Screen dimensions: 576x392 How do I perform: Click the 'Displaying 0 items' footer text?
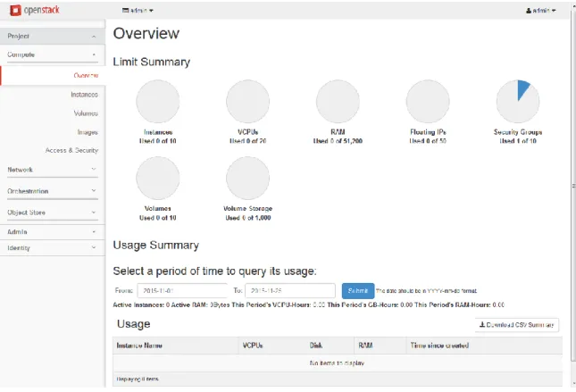point(138,379)
